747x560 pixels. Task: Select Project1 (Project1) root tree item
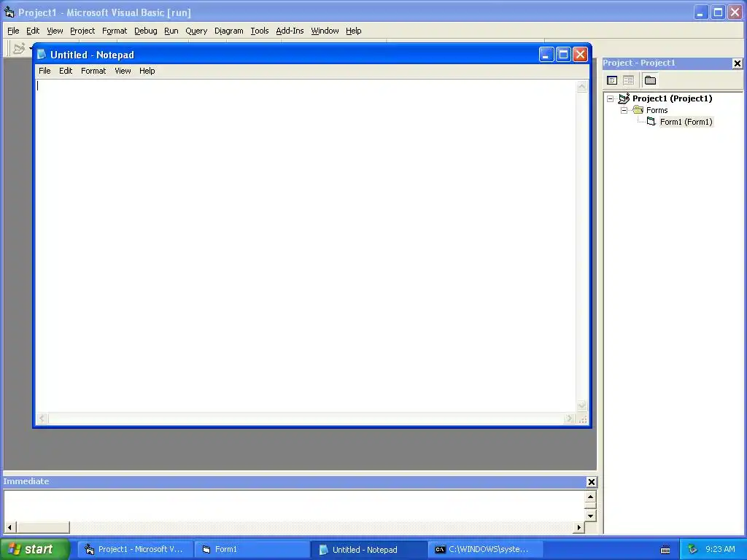click(x=672, y=98)
